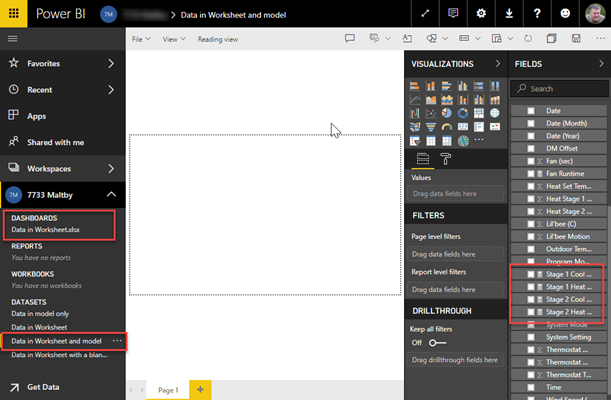The height and width of the screenshot is (400, 611).
Task: Click Get Data link
Action: pyautogui.click(x=43, y=387)
